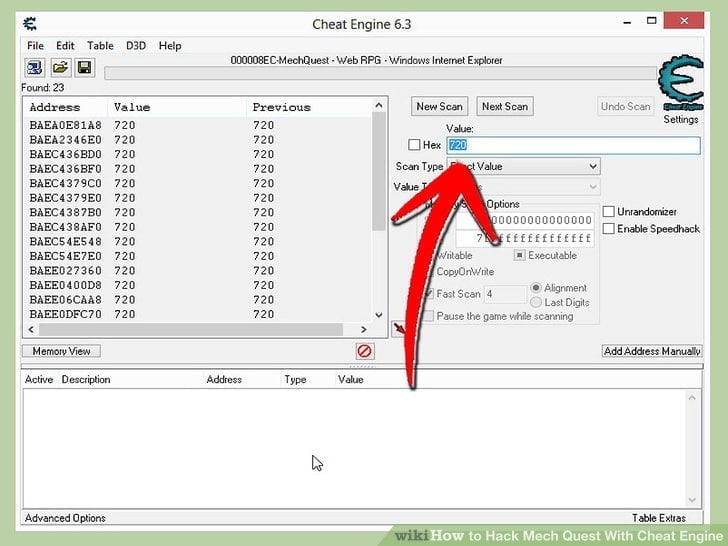Select address BAEC438AF0 row
Image resolution: width=728 pixels, height=546 pixels.
pos(198,227)
